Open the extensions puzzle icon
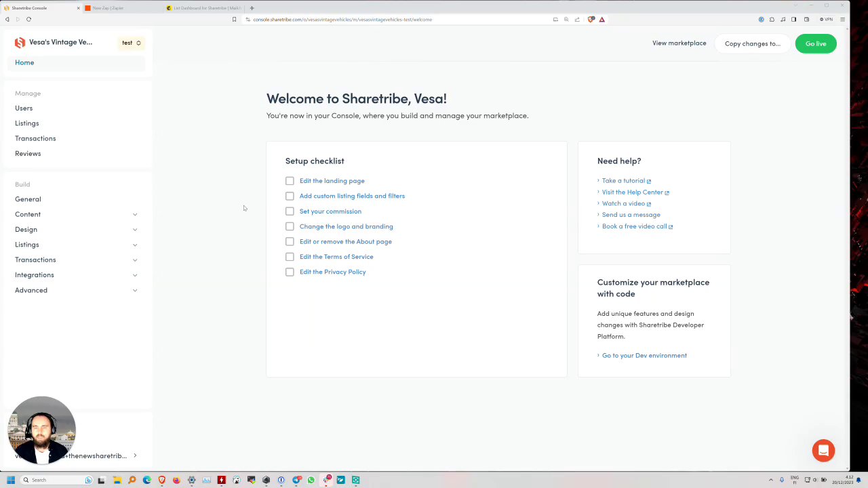 [x=772, y=19]
